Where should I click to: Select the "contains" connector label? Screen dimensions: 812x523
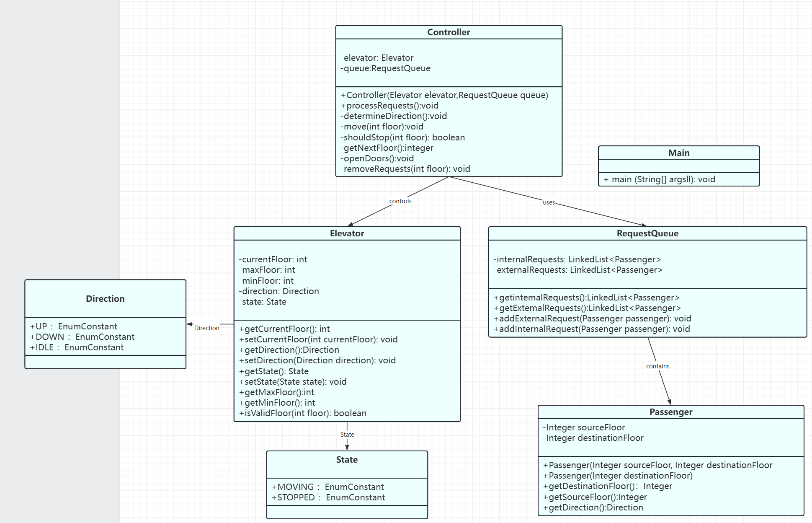[x=657, y=366]
